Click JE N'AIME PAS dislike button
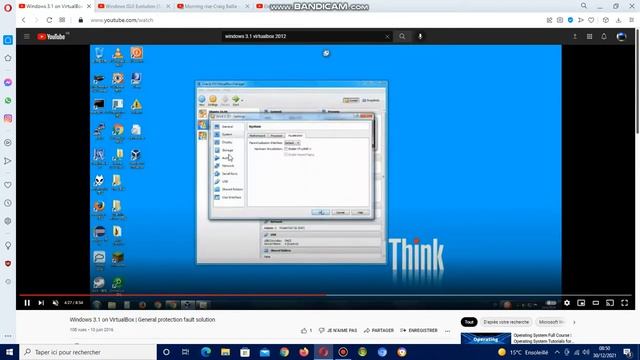640x360 pixels. (338, 330)
